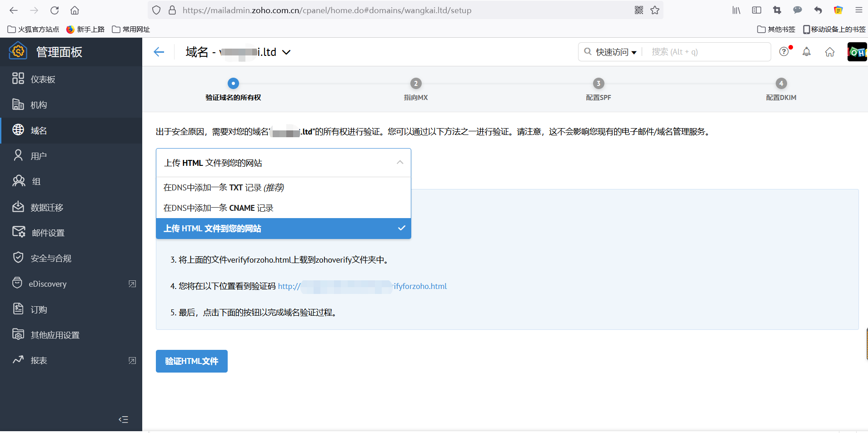Viewport: 868px width, 433px height.
Task: Go to step 1 验证域名的所有权
Action: (233, 89)
